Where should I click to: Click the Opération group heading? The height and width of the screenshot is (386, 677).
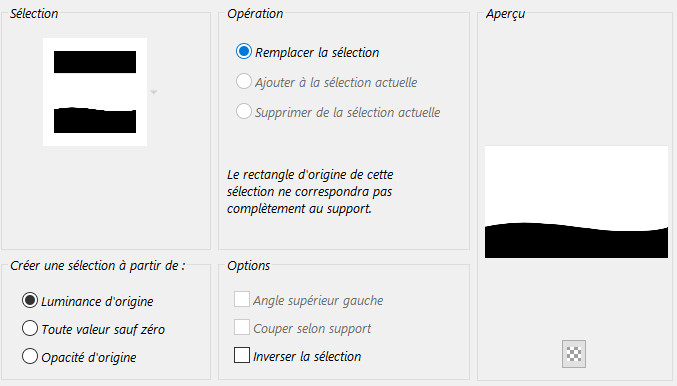pyautogui.click(x=255, y=14)
